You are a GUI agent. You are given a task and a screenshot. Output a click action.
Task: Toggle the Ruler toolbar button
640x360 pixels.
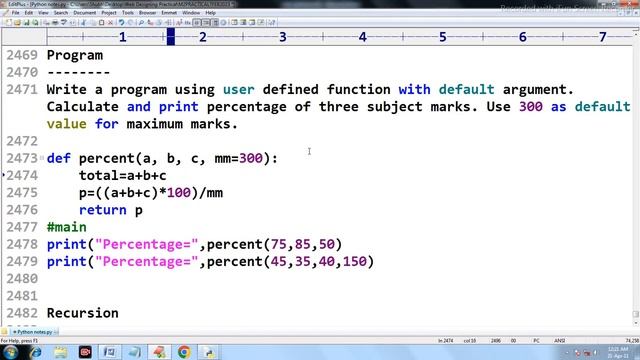[215, 22]
